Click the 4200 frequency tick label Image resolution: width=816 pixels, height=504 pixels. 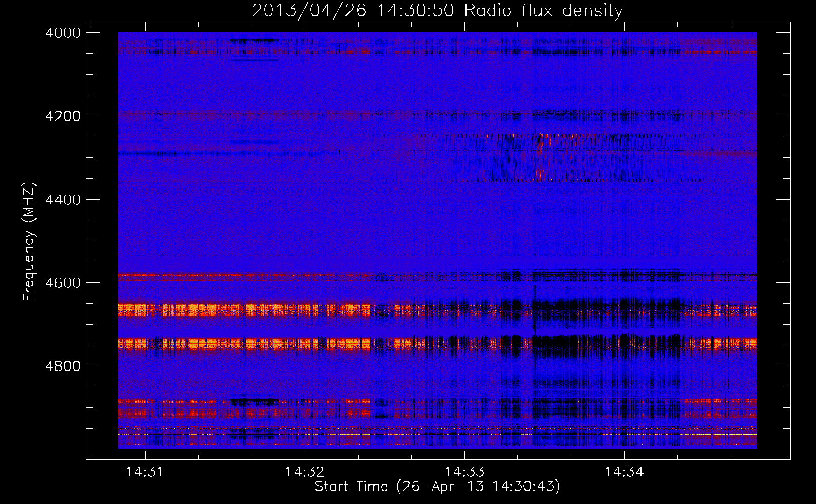coord(63,116)
